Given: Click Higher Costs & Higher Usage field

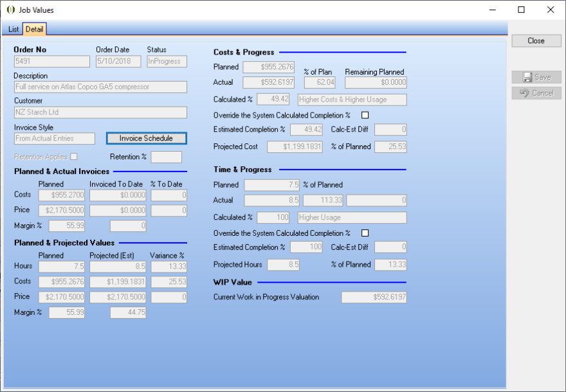Looking at the screenshot, I should [352, 100].
